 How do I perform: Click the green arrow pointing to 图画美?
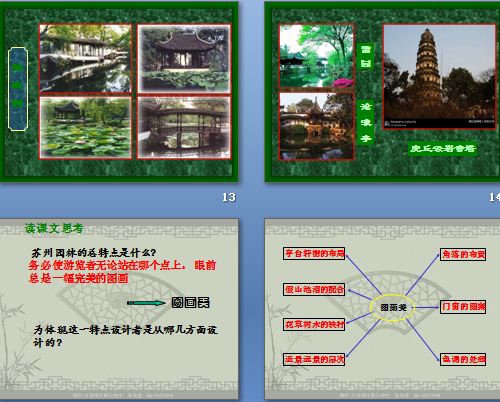pos(146,303)
